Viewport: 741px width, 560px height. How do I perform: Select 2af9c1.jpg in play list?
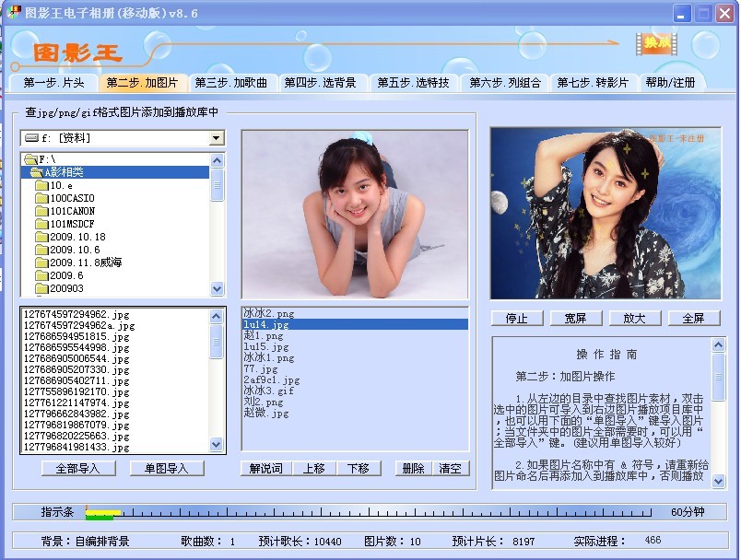(272, 379)
